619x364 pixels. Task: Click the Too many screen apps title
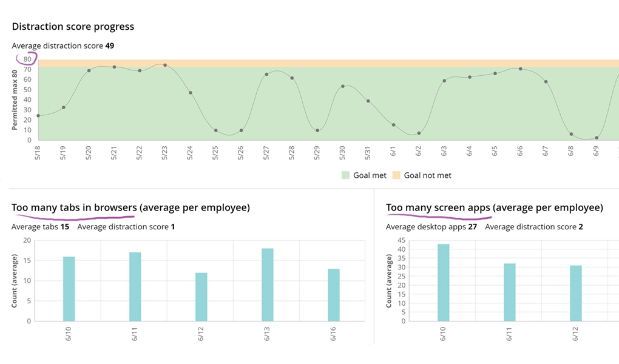pyautogui.click(x=494, y=207)
